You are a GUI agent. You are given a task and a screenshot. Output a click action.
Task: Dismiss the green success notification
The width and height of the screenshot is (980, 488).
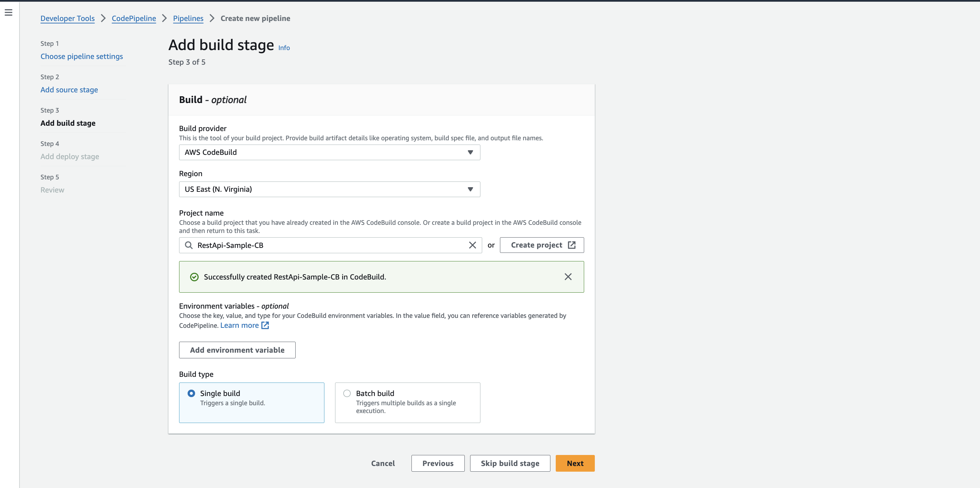click(x=567, y=277)
